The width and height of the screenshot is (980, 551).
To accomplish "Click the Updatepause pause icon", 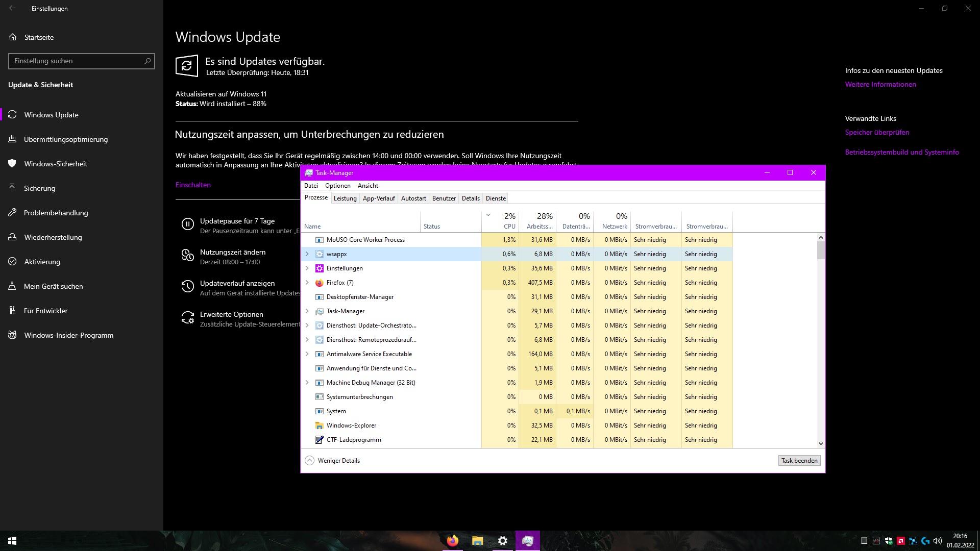I will point(187,224).
